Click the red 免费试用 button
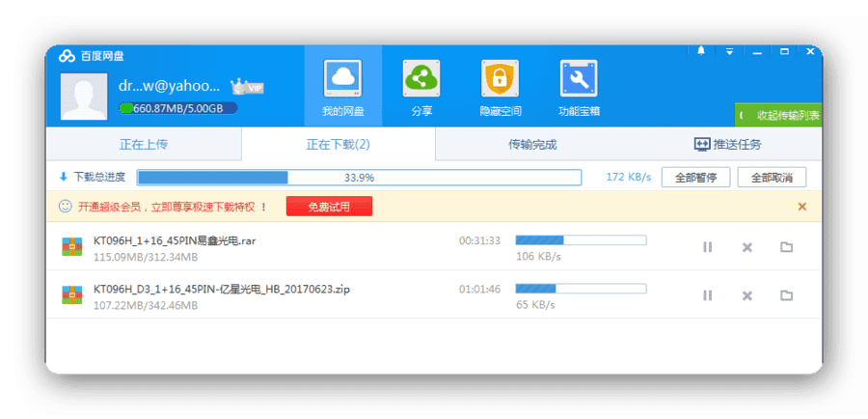Viewport: 868px width, 419px height. point(330,207)
